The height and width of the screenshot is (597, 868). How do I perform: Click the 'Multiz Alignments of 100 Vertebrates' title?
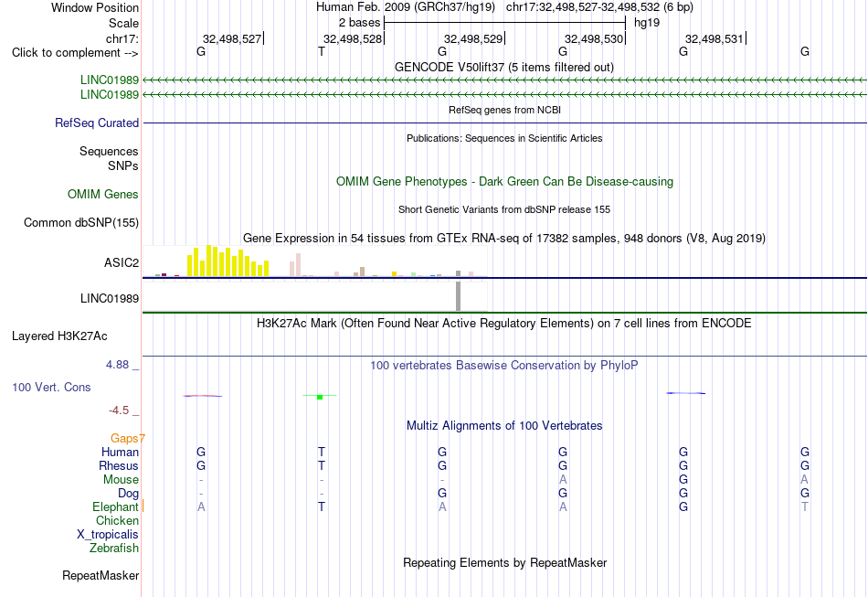[x=504, y=425]
